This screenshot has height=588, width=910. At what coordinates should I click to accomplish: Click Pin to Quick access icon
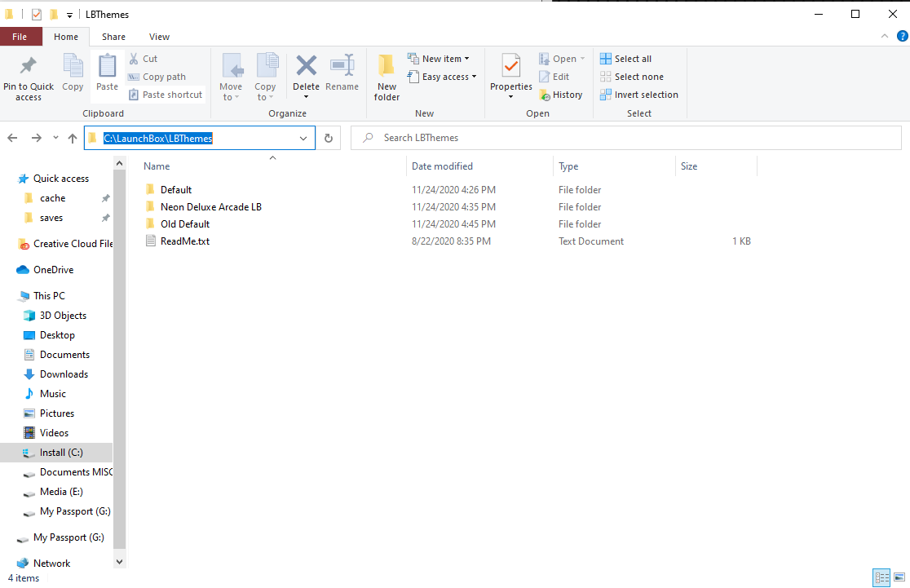coord(28,65)
